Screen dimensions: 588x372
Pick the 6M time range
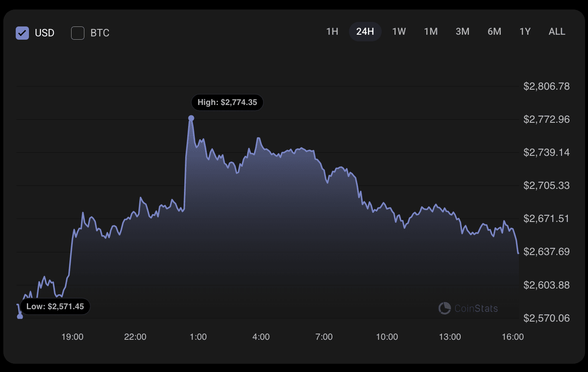pos(495,32)
